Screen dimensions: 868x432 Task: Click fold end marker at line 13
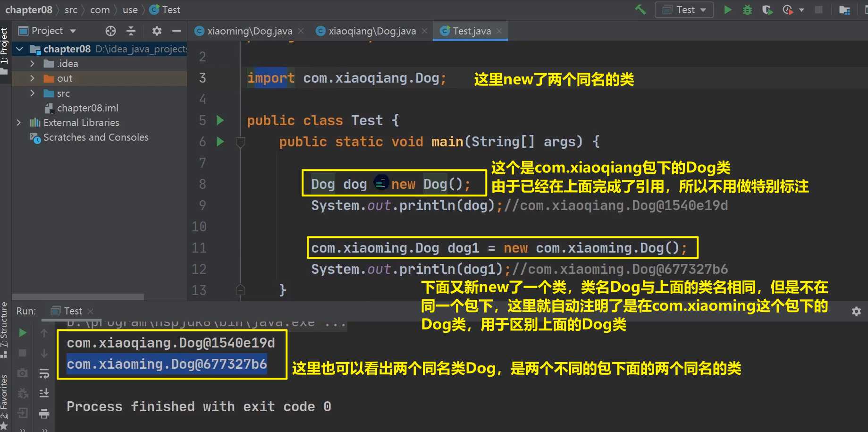tap(240, 290)
